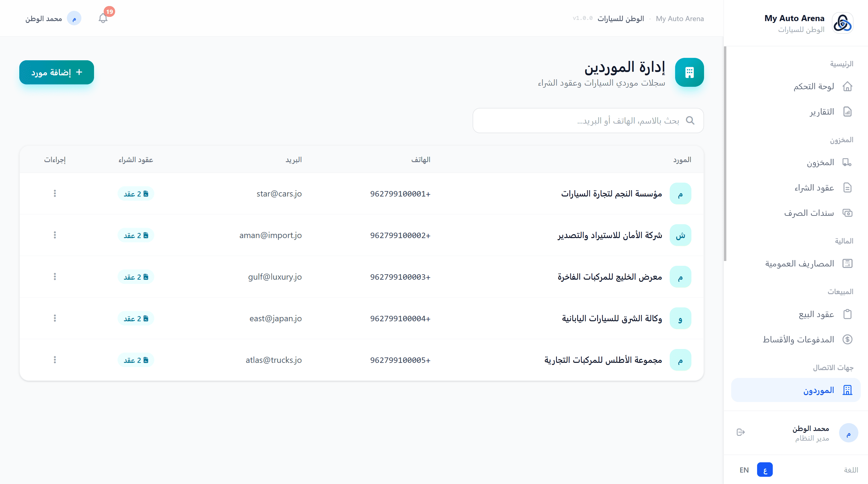The height and width of the screenshot is (484, 868).
Task: Click the report icon for التقارير
Action: (x=847, y=112)
